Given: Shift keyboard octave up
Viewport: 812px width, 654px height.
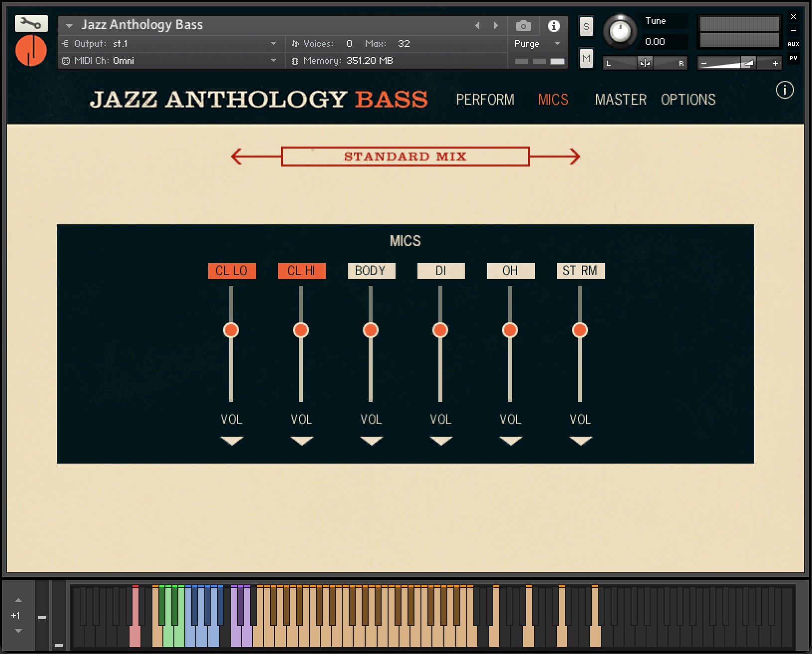Looking at the screenshot, I should 18,600.
